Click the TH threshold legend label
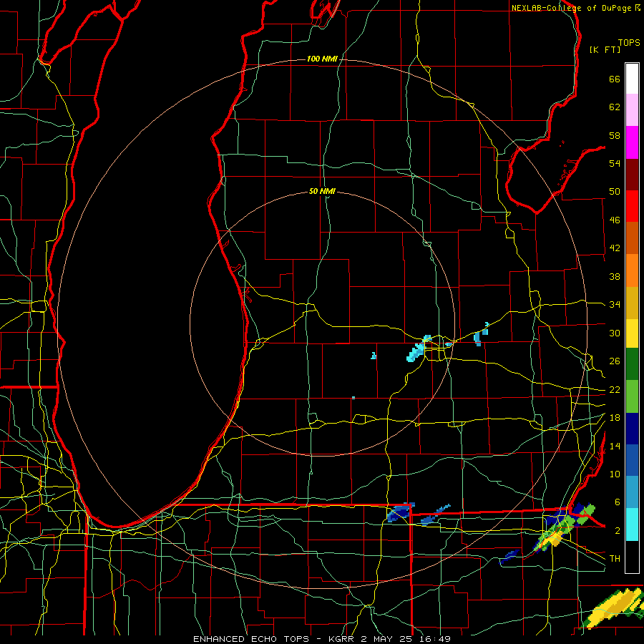 click(x=615, y=559)
